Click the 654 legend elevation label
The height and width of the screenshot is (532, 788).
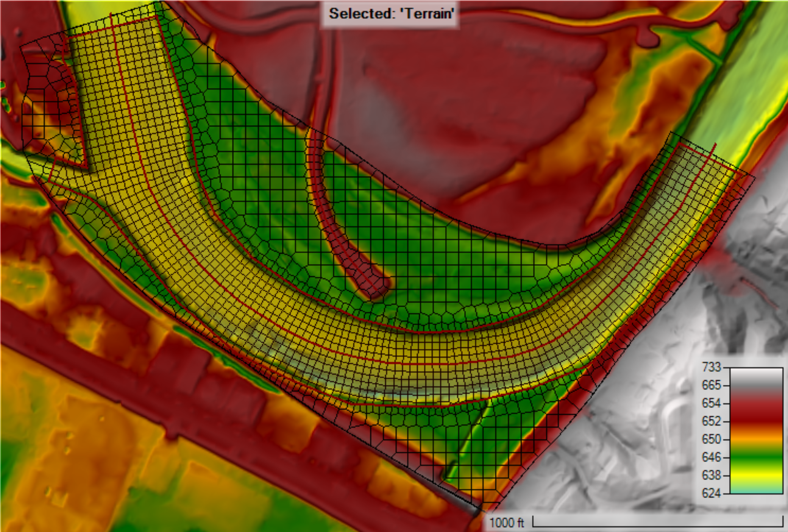pos(711,403)
